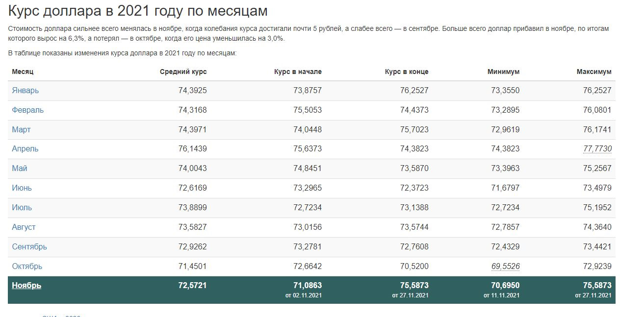Image resolution: width=644 pixels, height=317 pixels.
Task: Click the highlighted Ноябрь link
Action: click(x=26, y=286)
